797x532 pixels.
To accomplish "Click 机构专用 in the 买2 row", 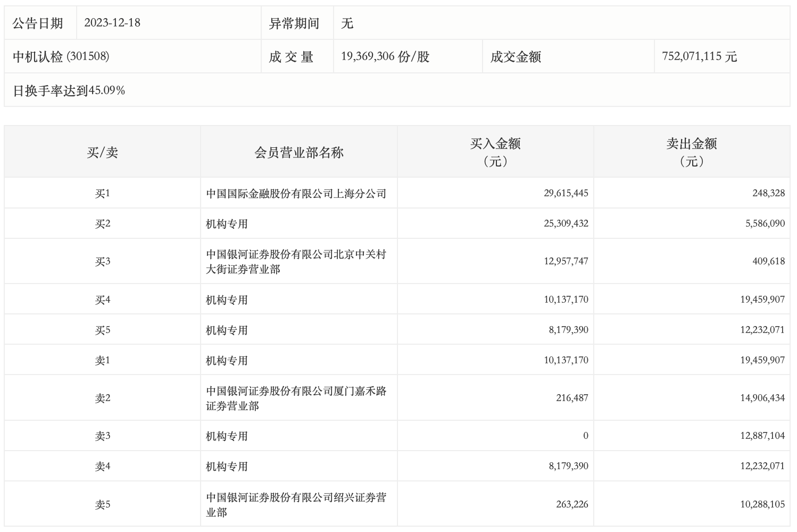I will pyautogui.click(x=227, y=224).
